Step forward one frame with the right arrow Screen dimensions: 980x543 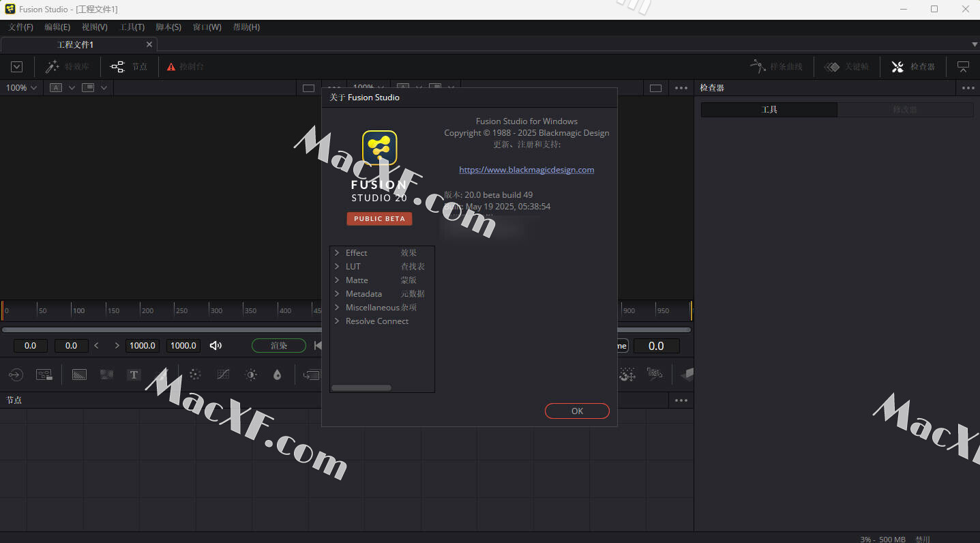tap(117, 346)
